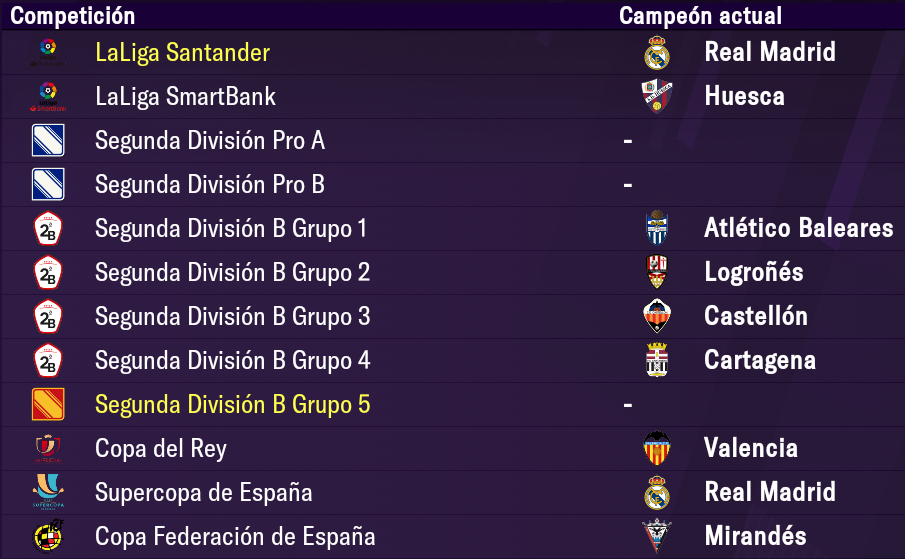Click the Copa del Rey trophy icon

48,449
